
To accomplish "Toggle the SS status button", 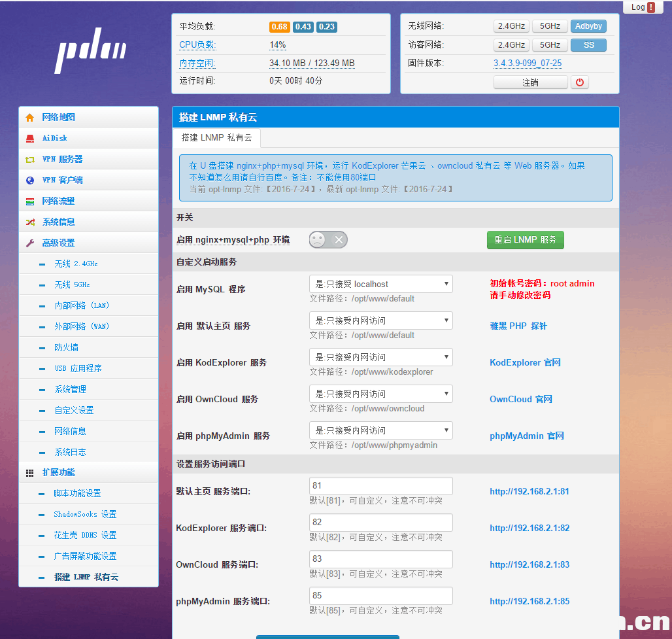I will coord(588,45).
